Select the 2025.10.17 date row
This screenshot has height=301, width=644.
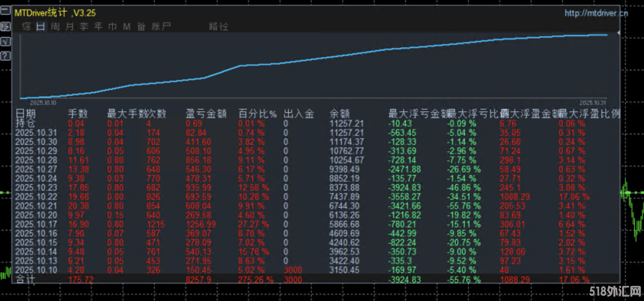click(36, 224)
